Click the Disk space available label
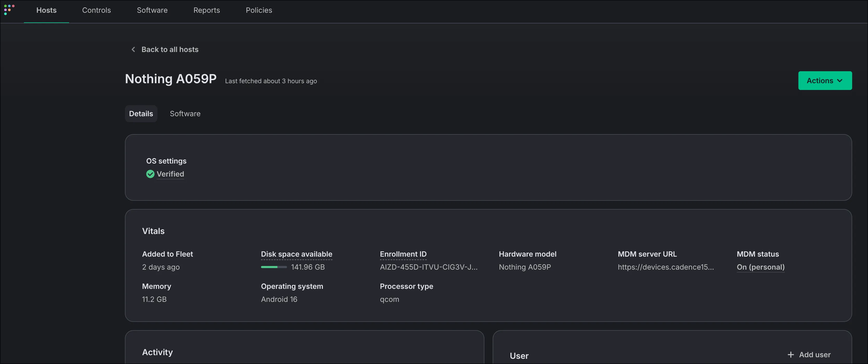 click(297, 254)
